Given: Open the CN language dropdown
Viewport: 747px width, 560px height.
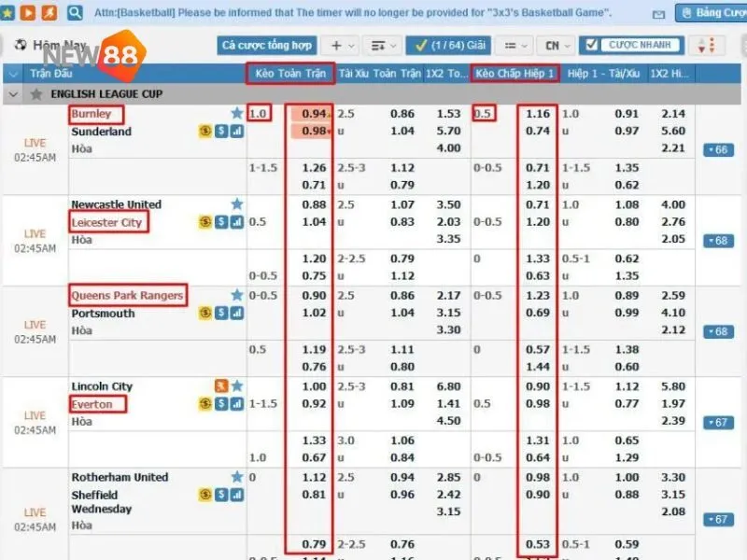Looking at the screenshot, I should click(x=557, y=46).
